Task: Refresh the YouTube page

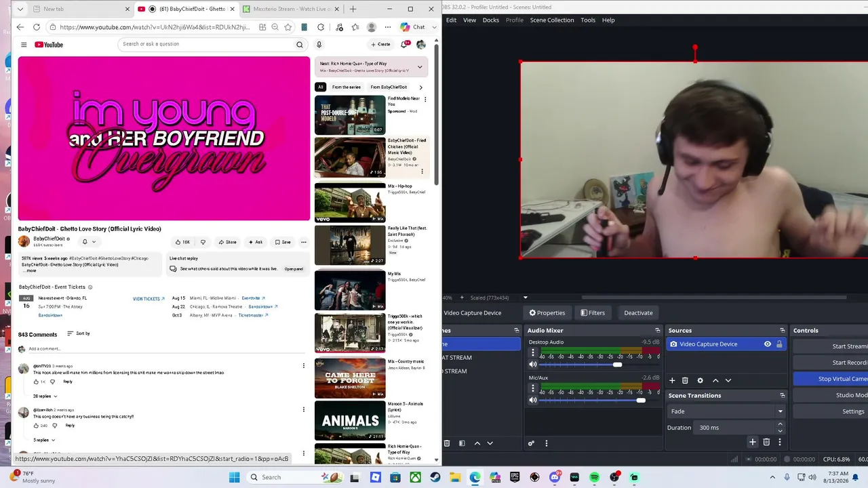Action: [x=36, y=27]
